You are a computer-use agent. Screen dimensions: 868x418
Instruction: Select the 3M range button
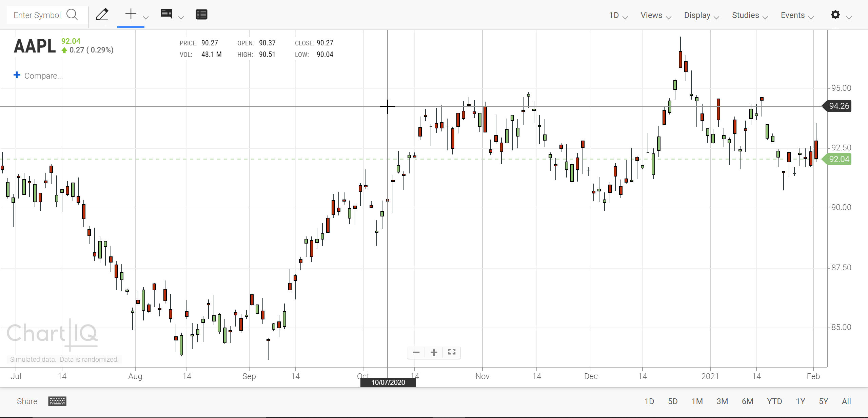point(722,401)
